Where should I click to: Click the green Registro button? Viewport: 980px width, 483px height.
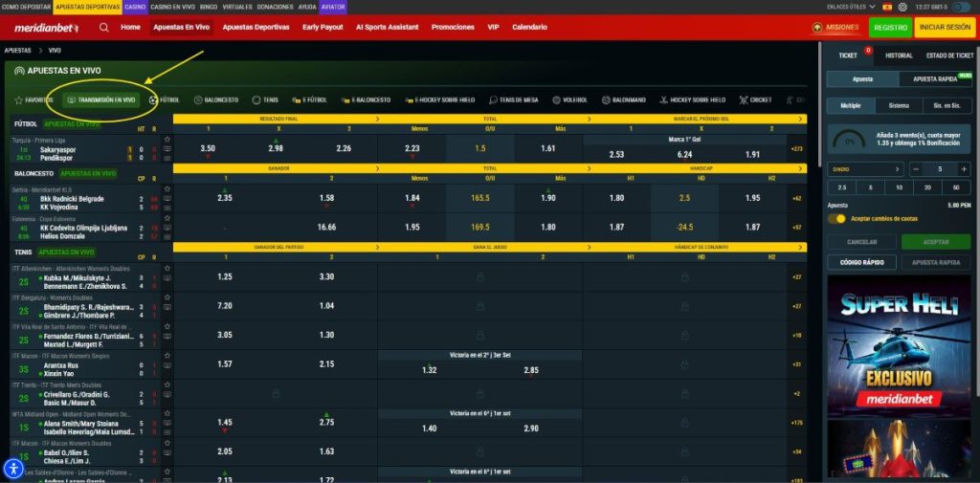click(890, 28)
